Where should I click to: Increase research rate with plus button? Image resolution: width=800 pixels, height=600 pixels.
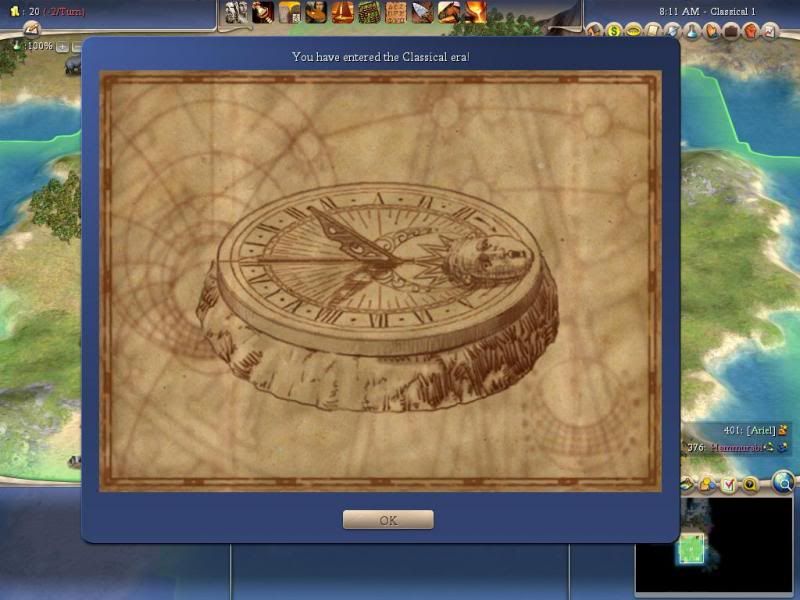point(62,47)
